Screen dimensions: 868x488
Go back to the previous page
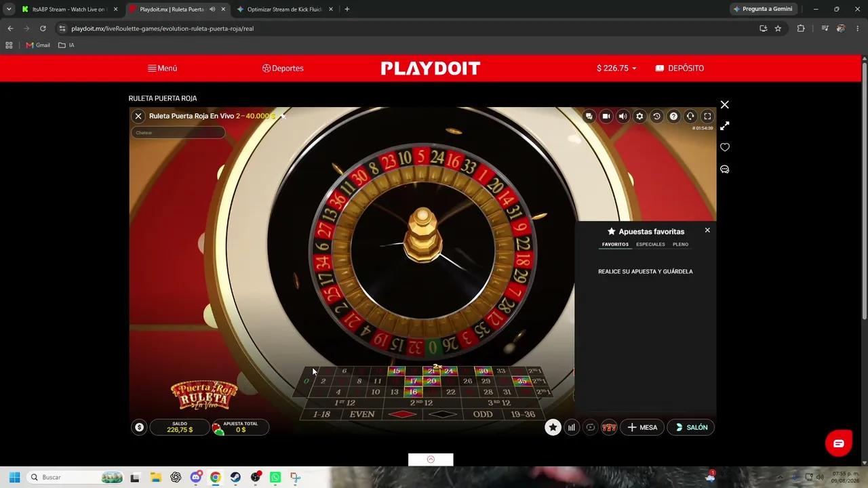pos(10,28)
